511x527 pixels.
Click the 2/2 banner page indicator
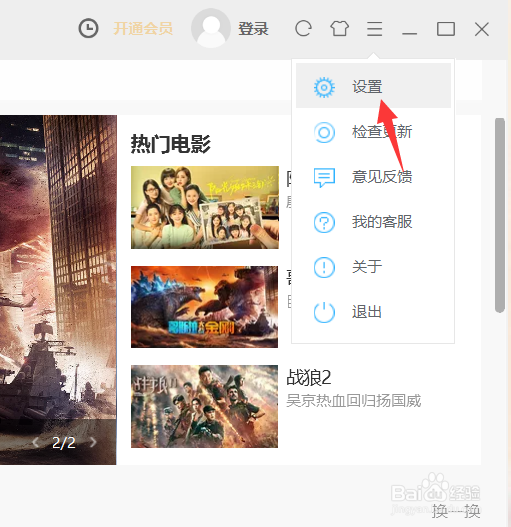(x=64, y=443)
